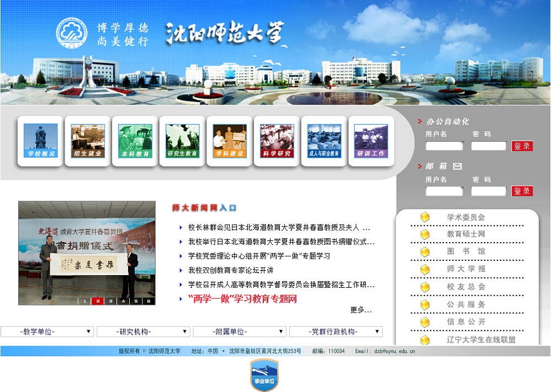This screenshot has width=552, height=392.
Task: Click the 沈阳师范大学 calligraphy title in banner
Action: point(225,33)
